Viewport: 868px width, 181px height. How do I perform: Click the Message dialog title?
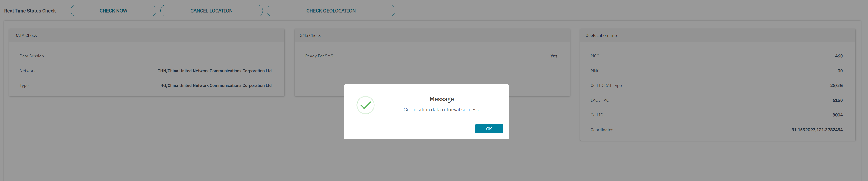(441, 99)
